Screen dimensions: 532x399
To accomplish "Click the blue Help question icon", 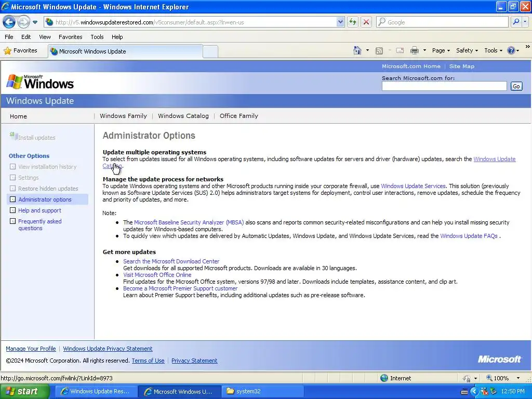I will tap(511, 50).
